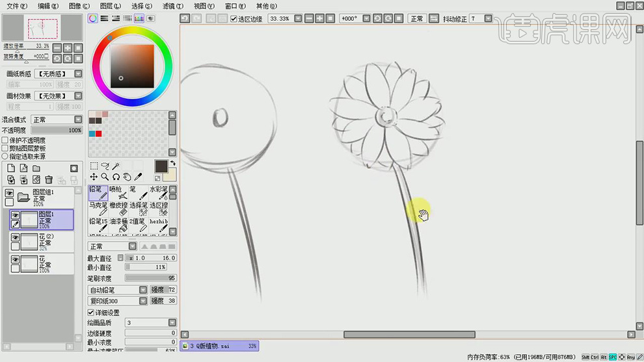Enable 保护不透明度 checkbox
The height and width of the screenshot is (362, 644).
5,140
